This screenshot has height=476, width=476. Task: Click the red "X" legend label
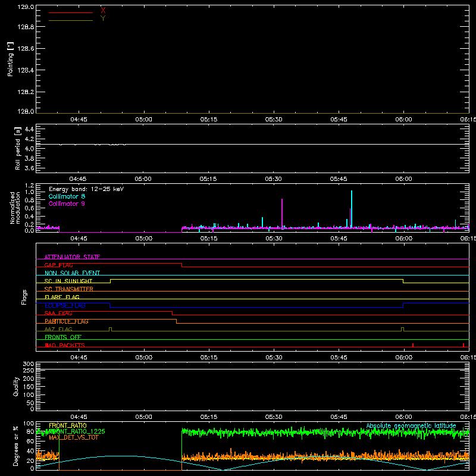[103, 11]
